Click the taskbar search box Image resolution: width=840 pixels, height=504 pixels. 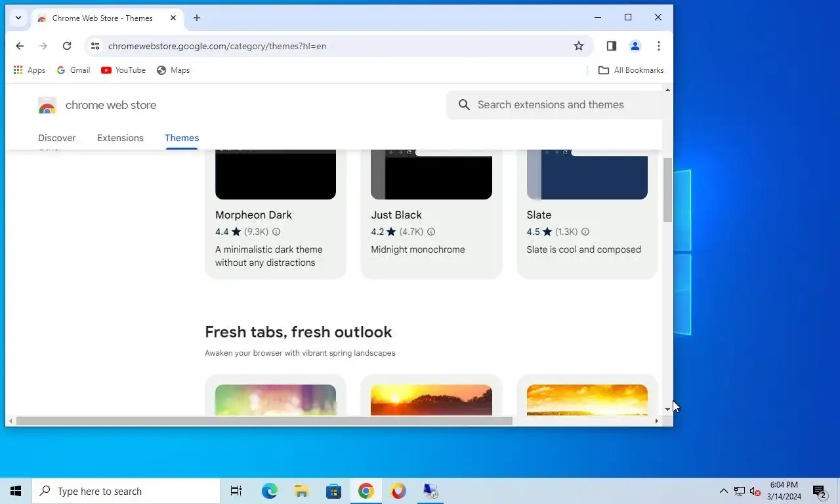126,491
